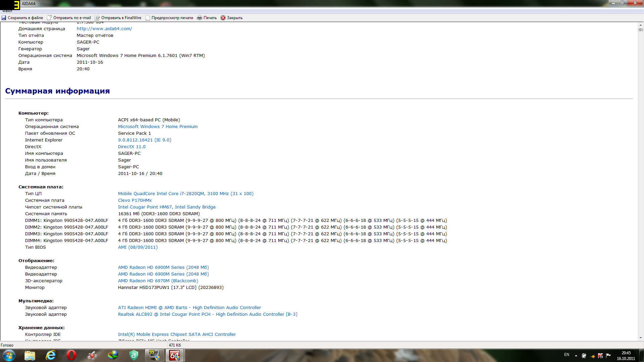The width and height of the screenshot is (644, 362).
Task: Open the Kaspersky tray icon
Action: 600,356
